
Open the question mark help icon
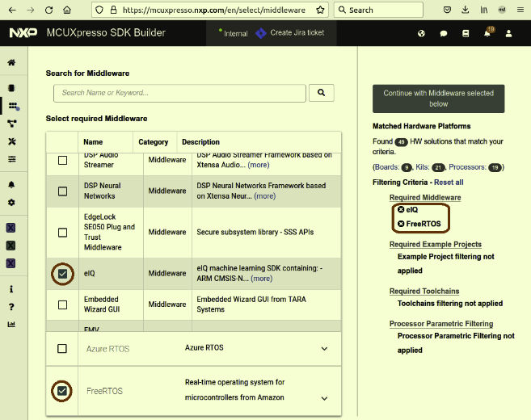(x=11, y=307)
